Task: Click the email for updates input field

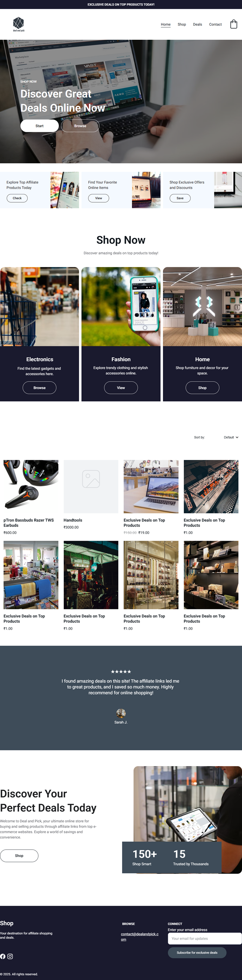Action: click(205, 938)
